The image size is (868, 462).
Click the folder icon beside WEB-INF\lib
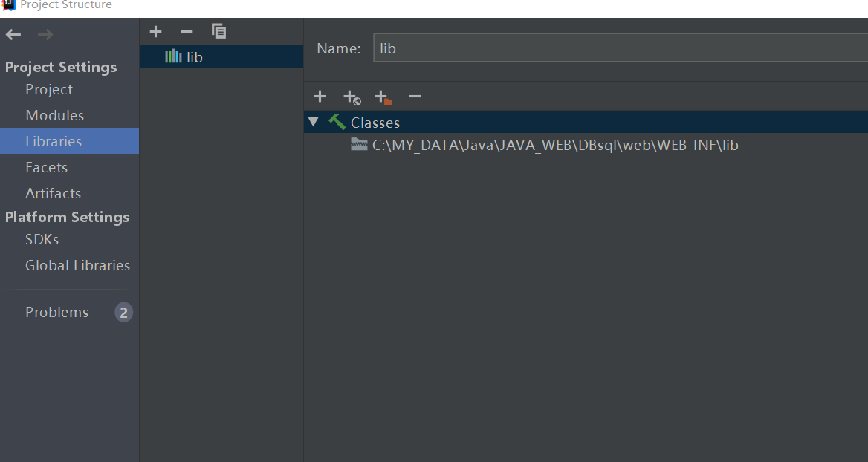click(359, 144)
